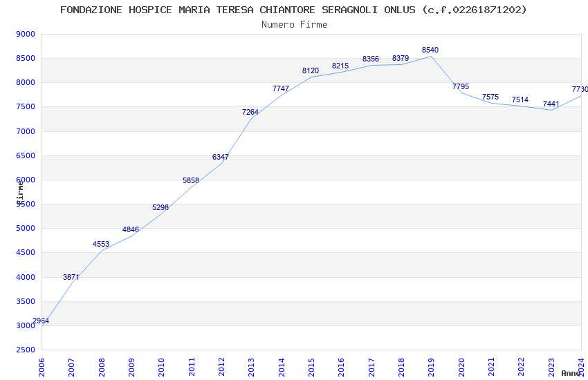
Task: Click the 2012 x-axis year label
Action: 221,367
